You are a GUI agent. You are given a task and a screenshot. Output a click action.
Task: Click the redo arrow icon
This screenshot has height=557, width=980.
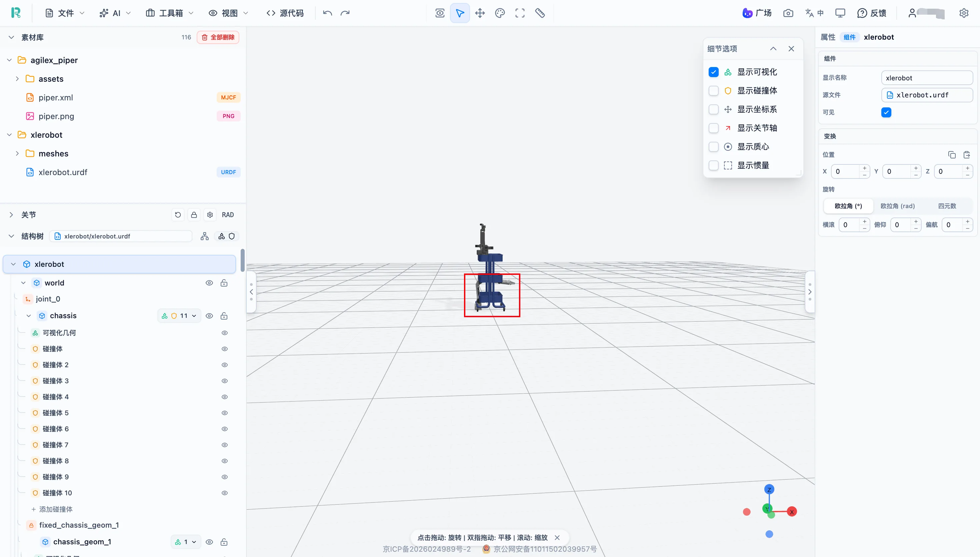[x=345, y=13]
